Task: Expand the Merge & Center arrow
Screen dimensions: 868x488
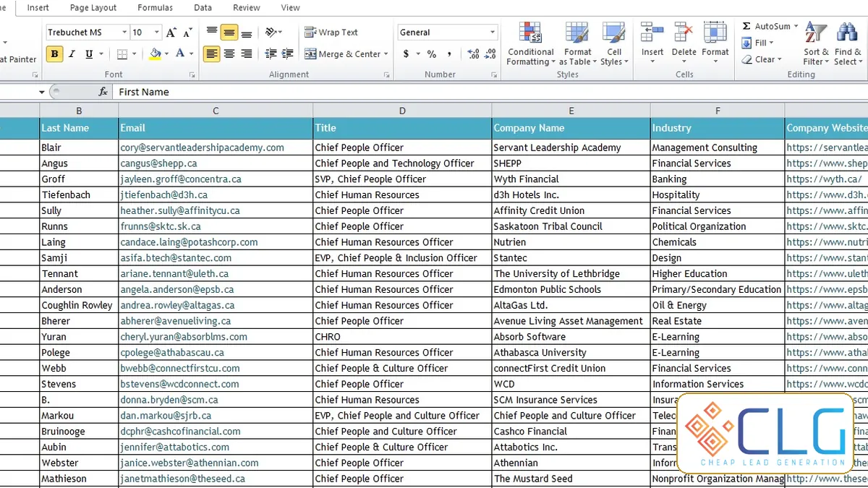Action: 386,53
